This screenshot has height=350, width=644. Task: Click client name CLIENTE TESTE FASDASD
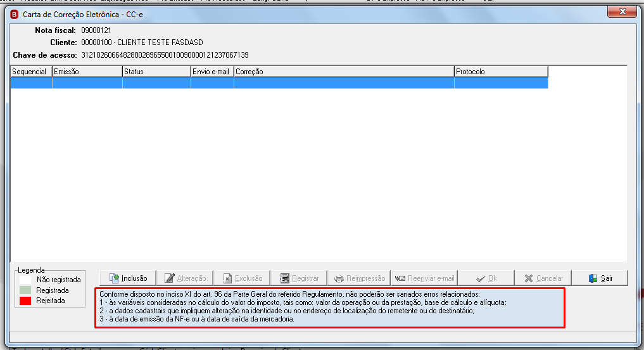pos(160,42)
